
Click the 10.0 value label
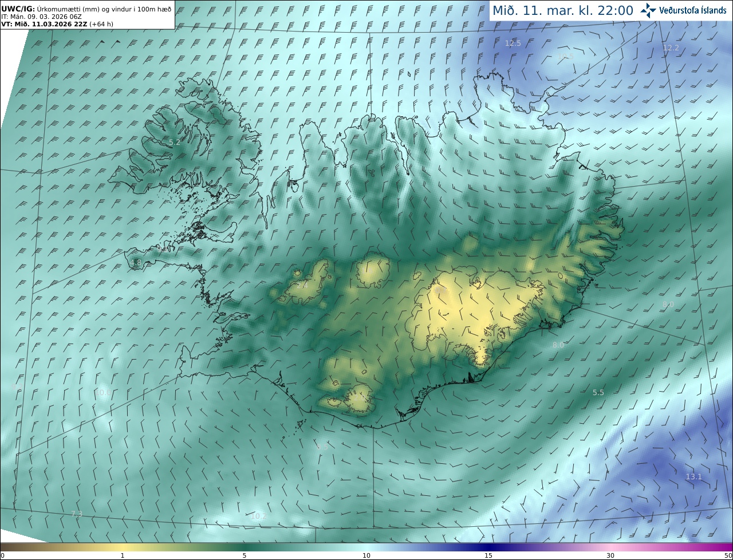[x=104, y=393]
